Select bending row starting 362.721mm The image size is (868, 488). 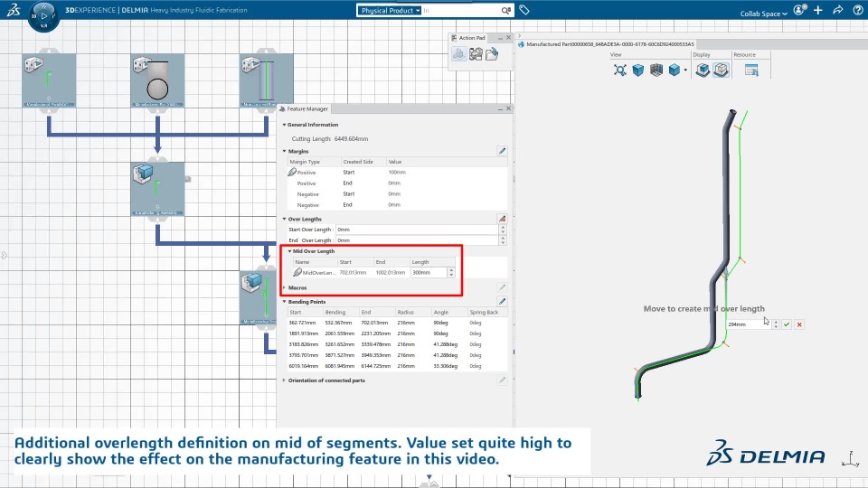click(398, 323)
